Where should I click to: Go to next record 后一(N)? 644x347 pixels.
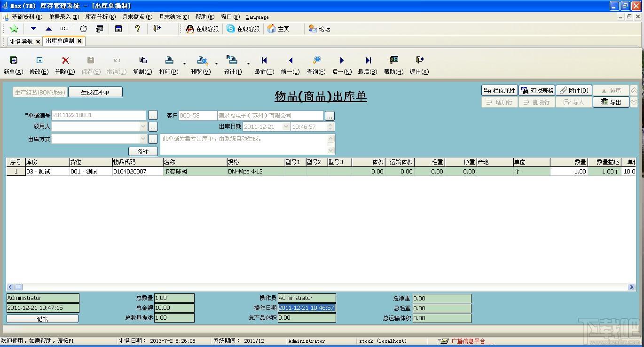coord(342,65)
